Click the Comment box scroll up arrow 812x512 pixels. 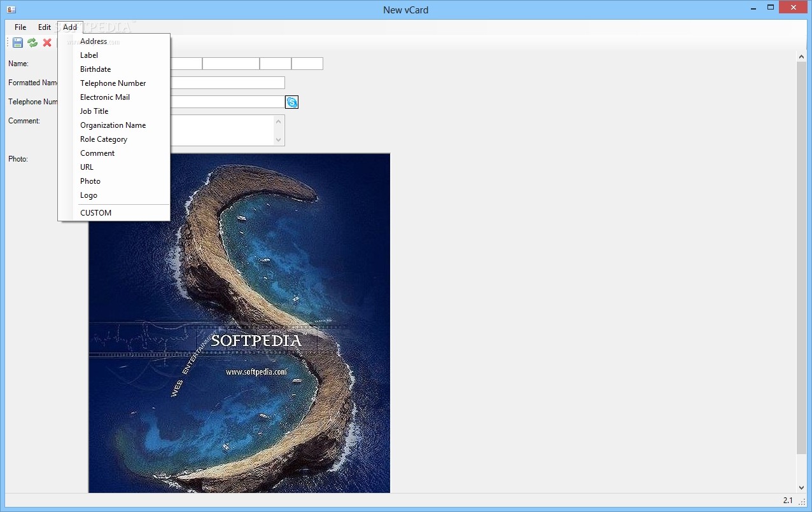click(x=279, y=121)
